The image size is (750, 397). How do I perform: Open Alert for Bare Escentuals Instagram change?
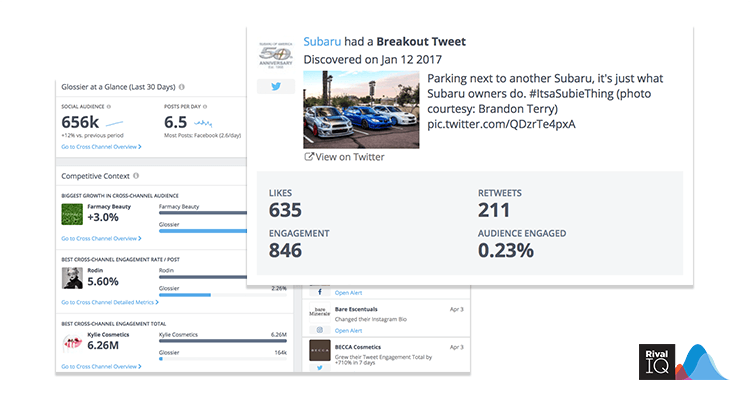(x=349, y=331)
